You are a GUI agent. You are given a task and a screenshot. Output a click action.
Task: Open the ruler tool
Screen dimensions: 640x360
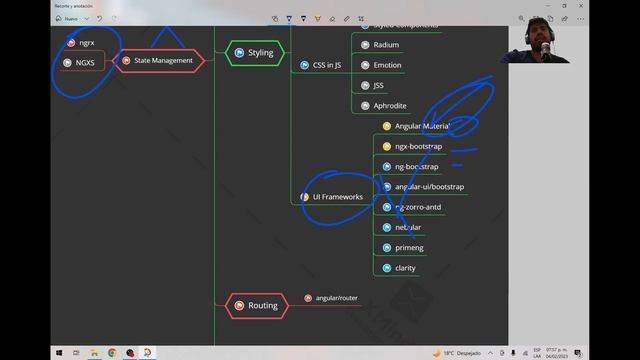coord(347,19)
